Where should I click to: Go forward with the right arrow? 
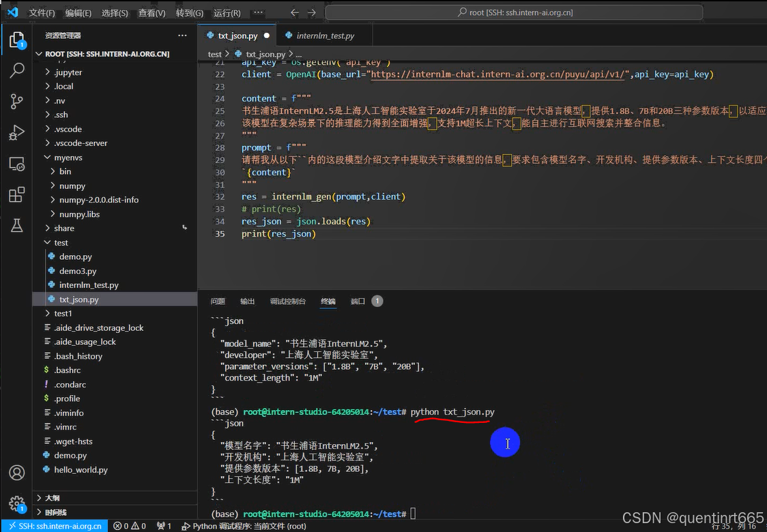[312, 13]
